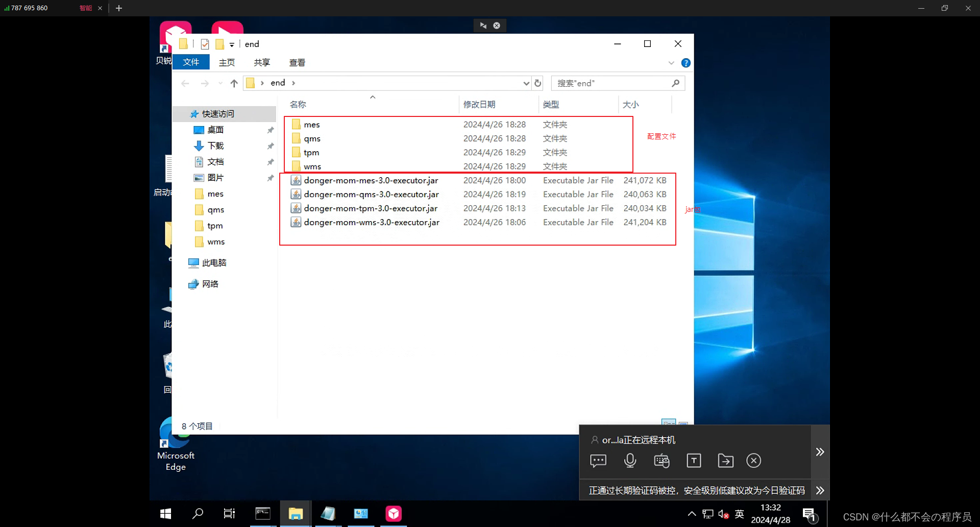Screen dimensions: 980x527
Task: Open mes folder in navigation pane
Action: click(x=215, y=194)
